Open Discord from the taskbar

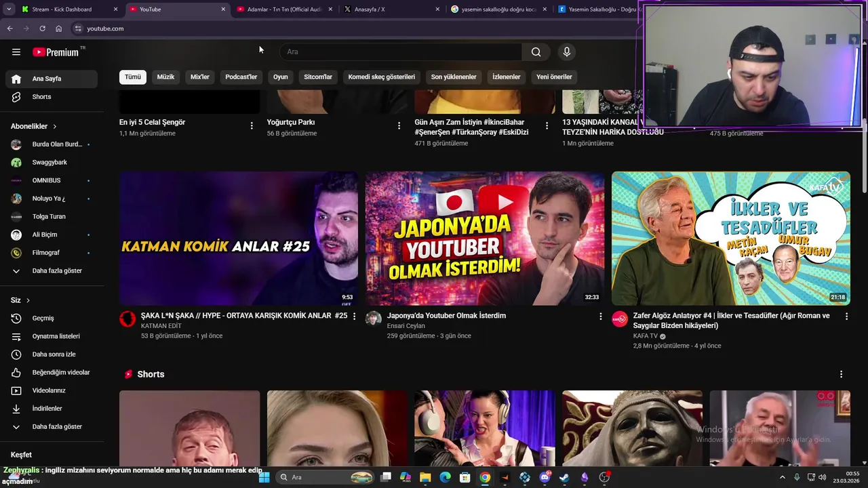click(x=545, y=477)
